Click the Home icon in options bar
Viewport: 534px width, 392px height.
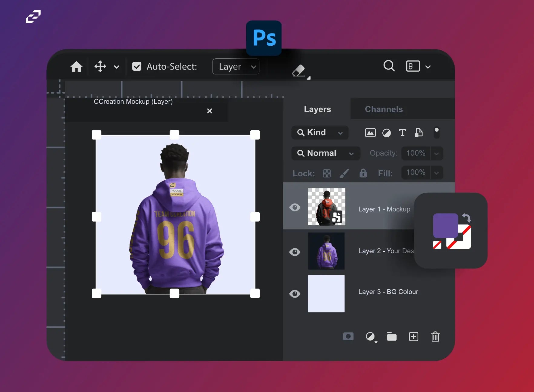point(76,67)
